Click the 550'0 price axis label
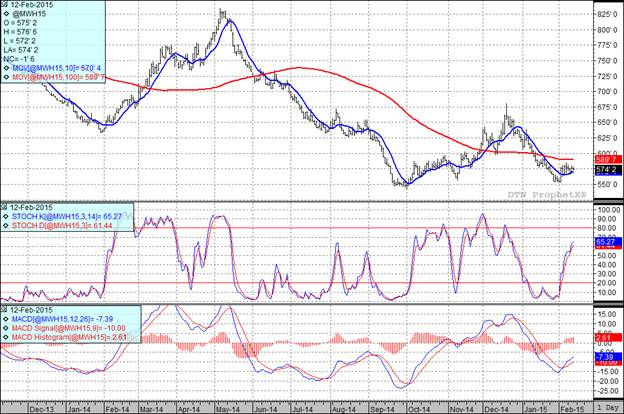 tap(608, 184)
